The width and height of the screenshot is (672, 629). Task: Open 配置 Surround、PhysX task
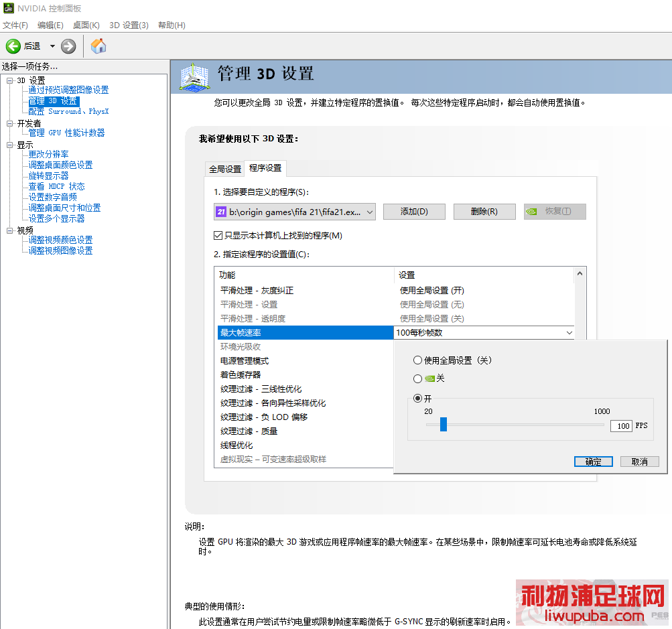68,111
